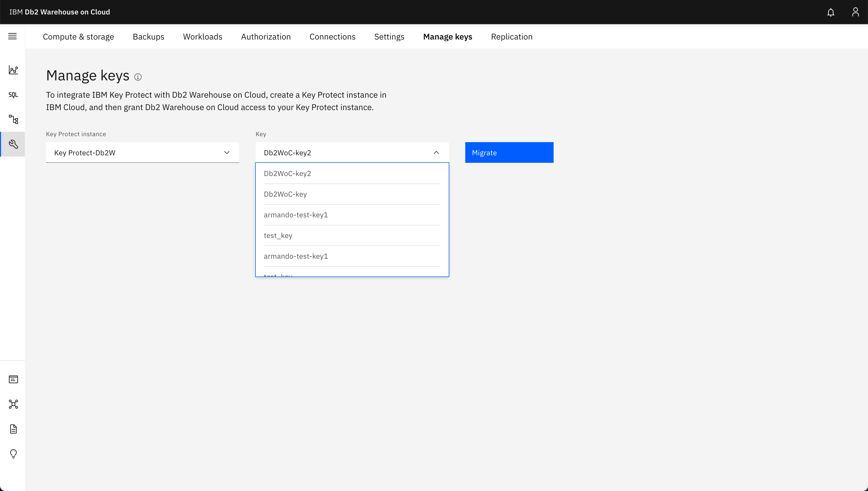Select first armando-test-key1 option in list
Screen dimensions: 868x491
352,215
